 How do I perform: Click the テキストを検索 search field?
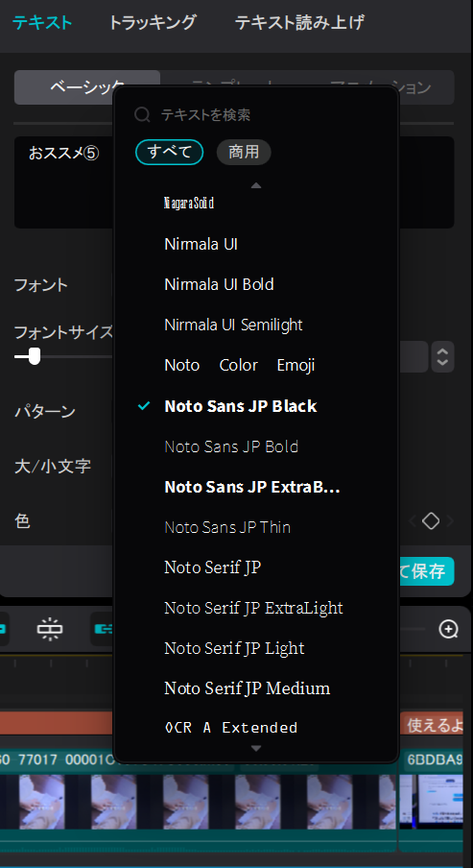(x=272, y=114)
